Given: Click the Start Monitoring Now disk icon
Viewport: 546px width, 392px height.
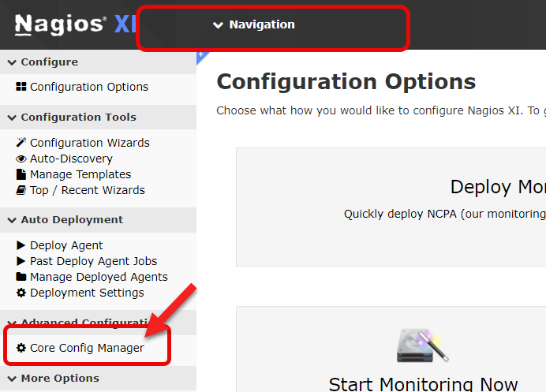Looking at the screenshot, I should click(x=422, y=345).
